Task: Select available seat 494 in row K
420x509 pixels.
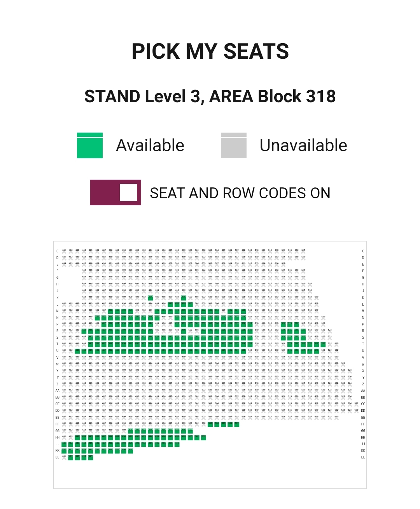Action: click(150, 298)
